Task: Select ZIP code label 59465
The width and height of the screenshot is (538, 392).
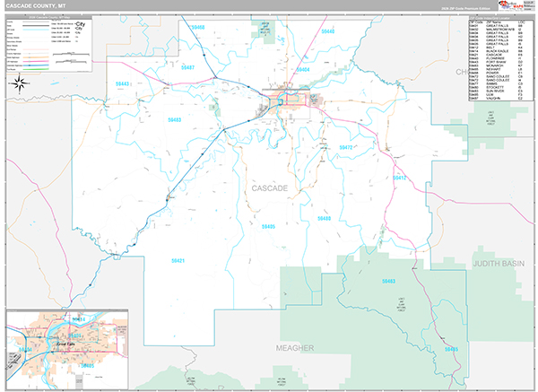Action: (451, 349)
